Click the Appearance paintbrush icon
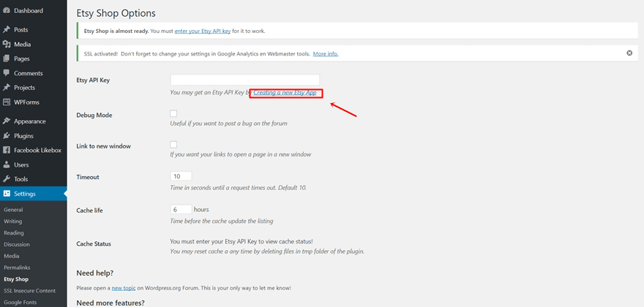Image resolution: width=644 pixels, height=307 pixels. coord(6,121)
